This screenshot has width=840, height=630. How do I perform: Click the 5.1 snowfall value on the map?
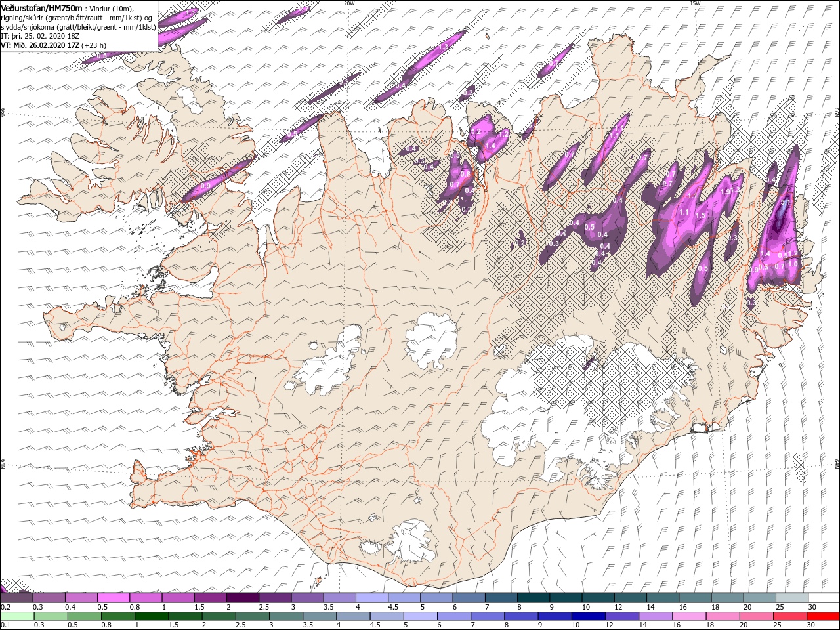[785, 202]
